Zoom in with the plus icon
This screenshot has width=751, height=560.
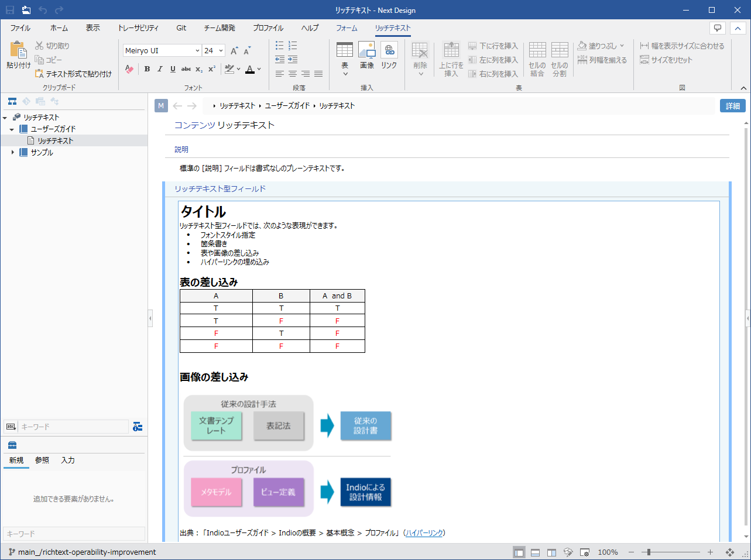click(710, 552)
